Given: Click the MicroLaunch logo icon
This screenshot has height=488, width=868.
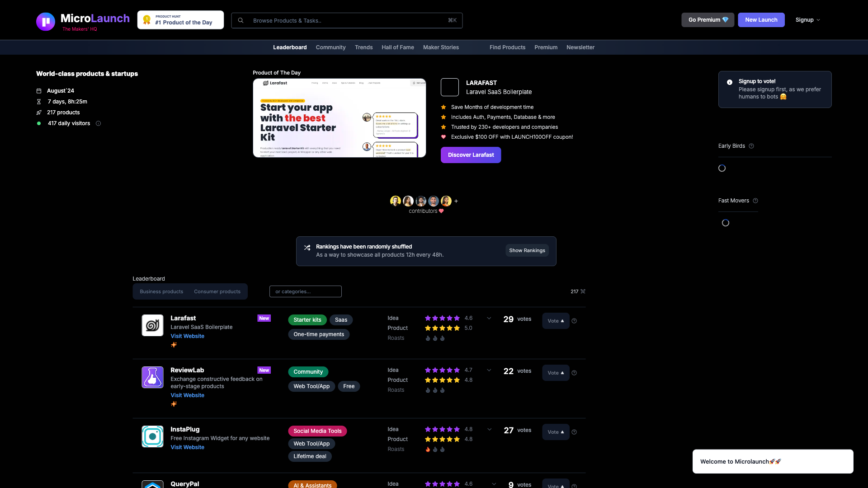Looking at the screenshot, I should tap(46, 21).
